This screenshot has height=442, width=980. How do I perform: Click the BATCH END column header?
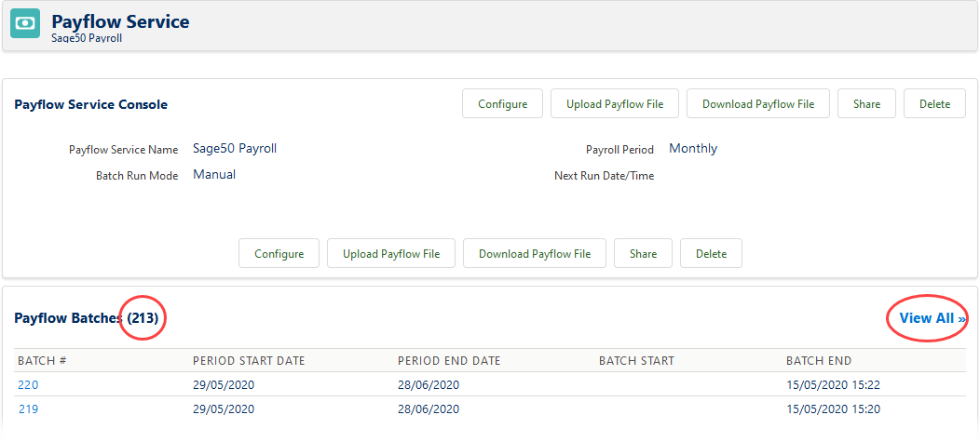819,361
